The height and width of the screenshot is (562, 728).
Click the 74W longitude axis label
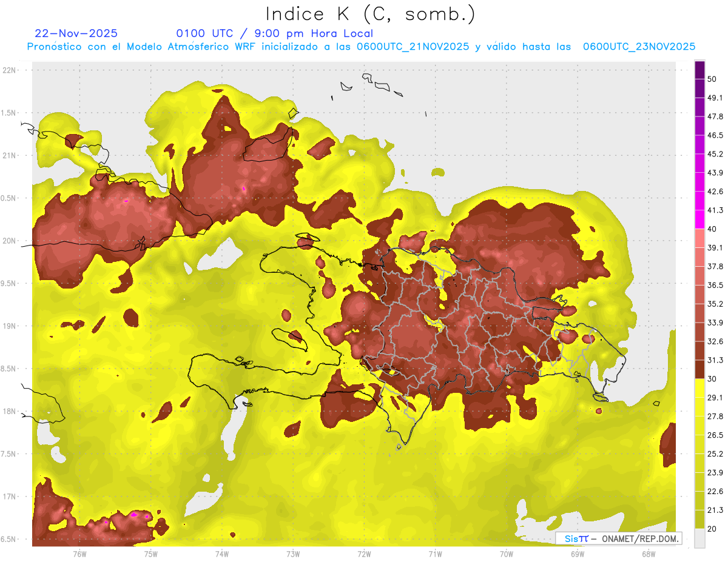222,553
